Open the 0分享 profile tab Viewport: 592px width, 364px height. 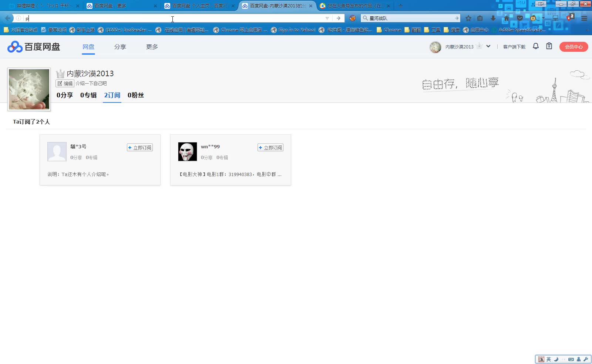[65, 95]
